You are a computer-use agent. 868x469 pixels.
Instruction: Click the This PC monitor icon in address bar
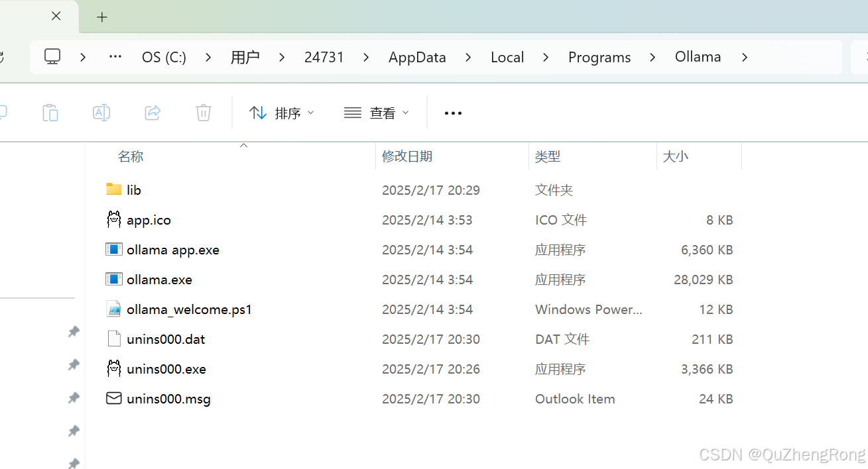tap(52, 57)
